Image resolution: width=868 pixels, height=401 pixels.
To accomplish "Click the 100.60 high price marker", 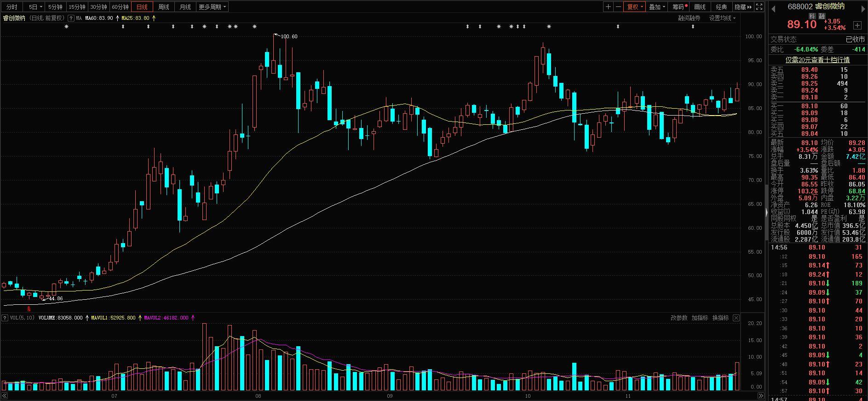I will [x=288, y=36].
